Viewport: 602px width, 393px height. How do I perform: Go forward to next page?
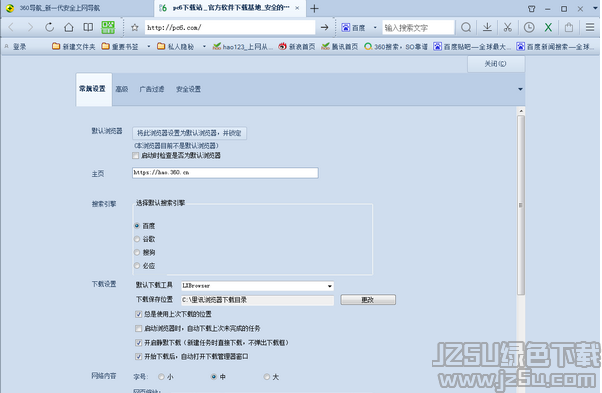[x=30, y=27]
